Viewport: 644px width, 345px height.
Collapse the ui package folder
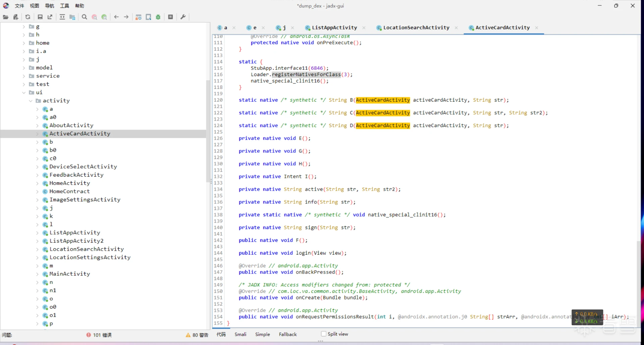pos(24,92)
